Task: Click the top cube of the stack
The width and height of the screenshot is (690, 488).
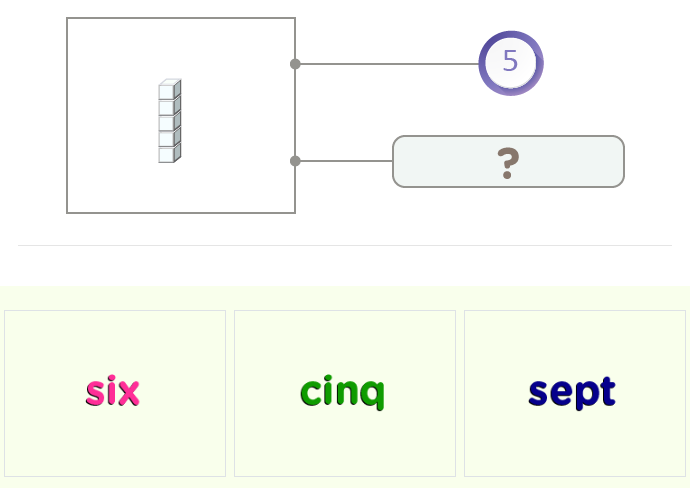Action: (x=167, y=91)
